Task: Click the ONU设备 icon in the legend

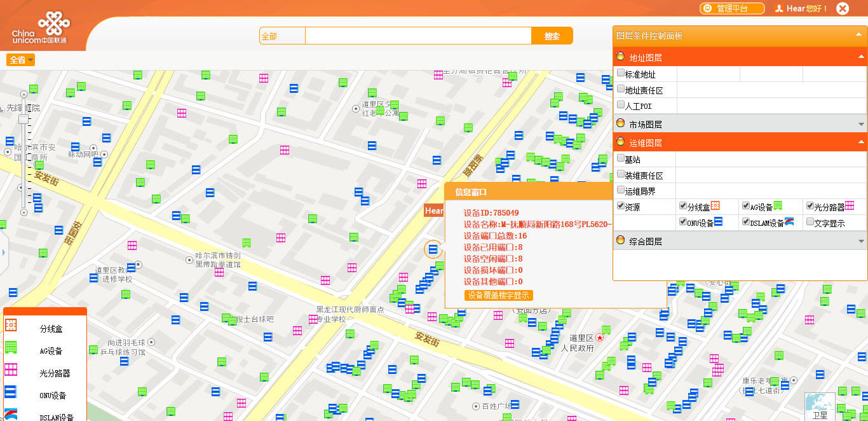Action: [x=11, y=392]
